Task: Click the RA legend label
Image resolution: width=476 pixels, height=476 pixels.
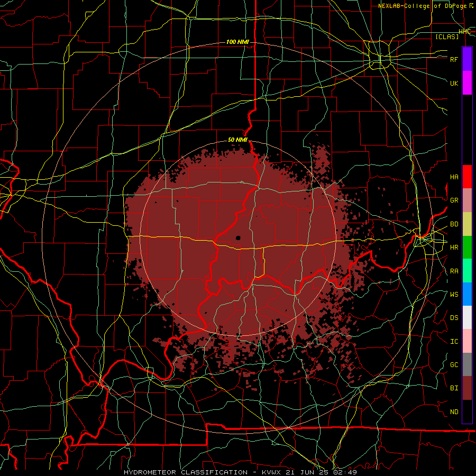Action: point(454,271)
